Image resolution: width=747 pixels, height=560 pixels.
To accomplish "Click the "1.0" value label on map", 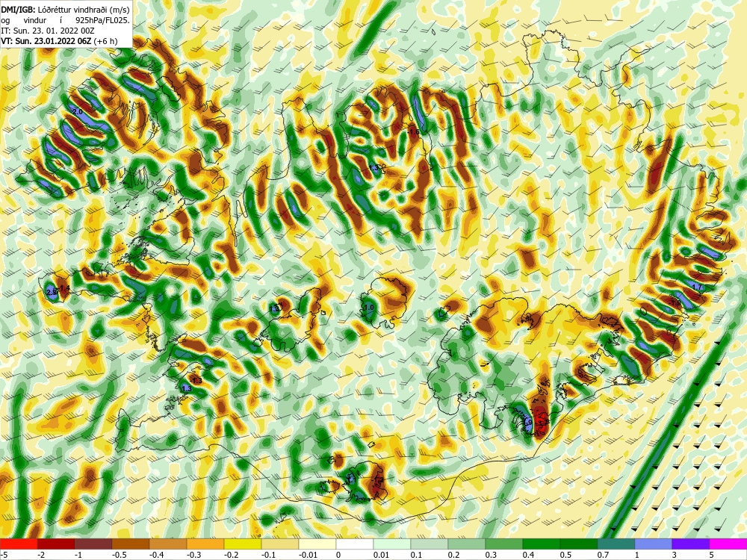I will coord(369,308).
